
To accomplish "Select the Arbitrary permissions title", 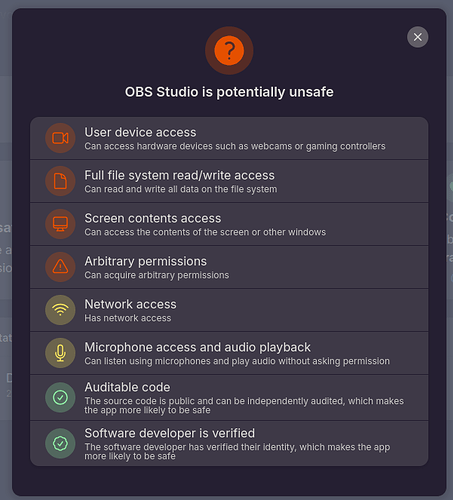I will (145, 261).
